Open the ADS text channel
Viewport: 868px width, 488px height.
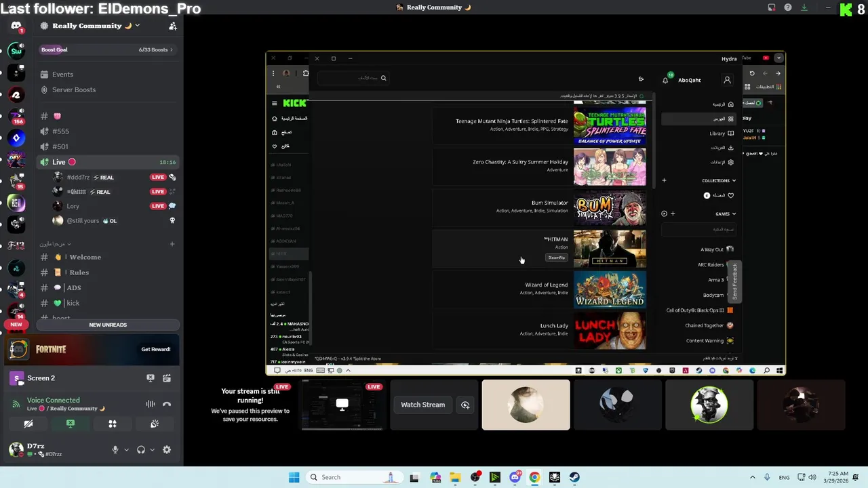tap(106, 287)
